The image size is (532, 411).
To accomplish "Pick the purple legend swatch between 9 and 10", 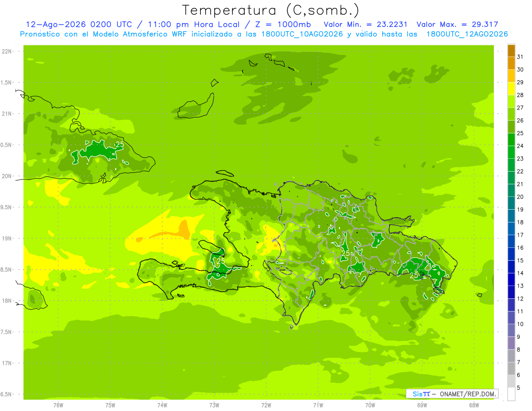I will 512,330.
